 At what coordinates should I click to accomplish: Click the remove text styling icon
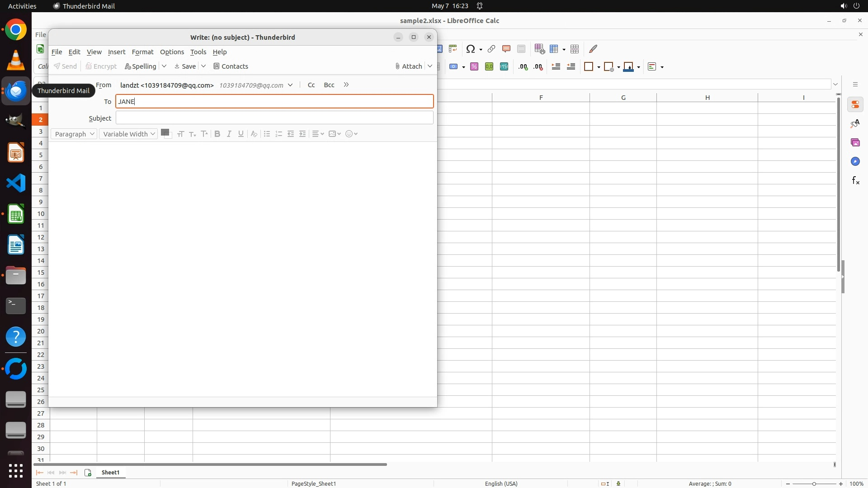(254, 134)
